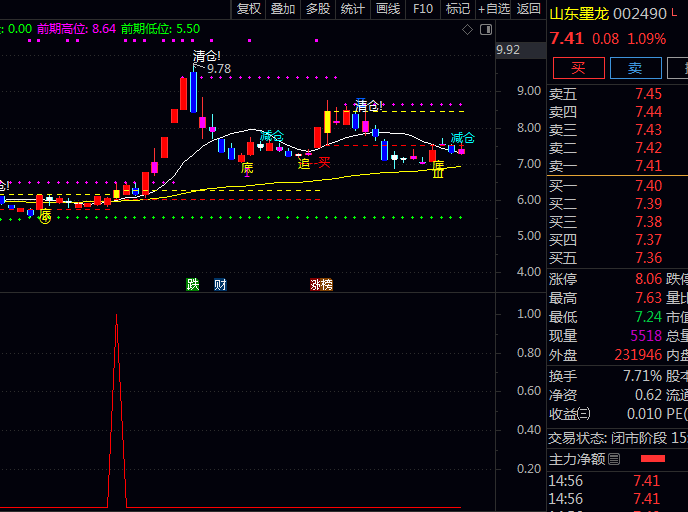
Task: Click the 返回 back button
Action: point(528,9)
